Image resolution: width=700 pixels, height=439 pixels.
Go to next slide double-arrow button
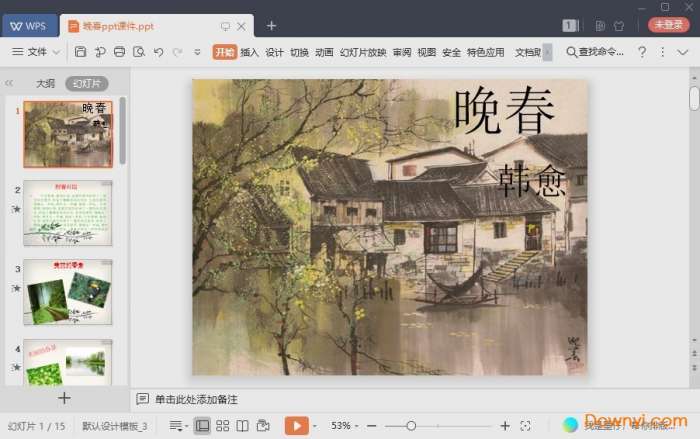694,368
